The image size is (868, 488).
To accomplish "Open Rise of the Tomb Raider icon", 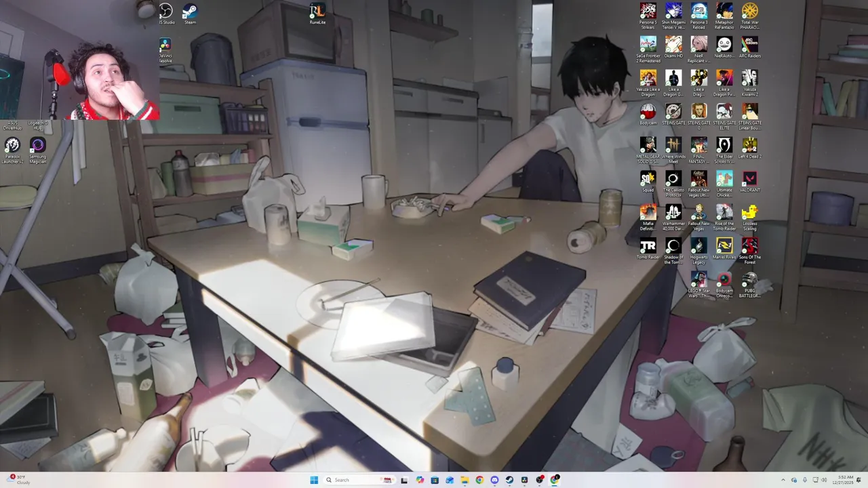I will point(724,217).
